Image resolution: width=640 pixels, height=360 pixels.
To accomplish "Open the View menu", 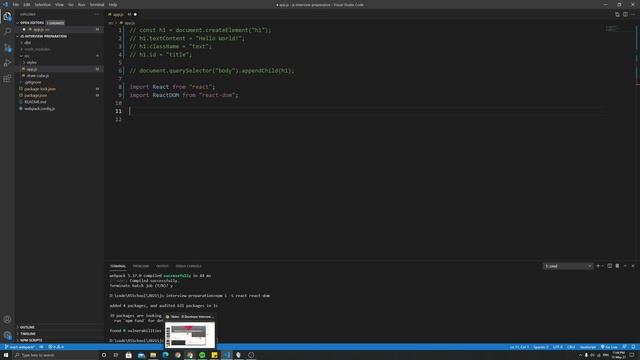I will [59, 4].
